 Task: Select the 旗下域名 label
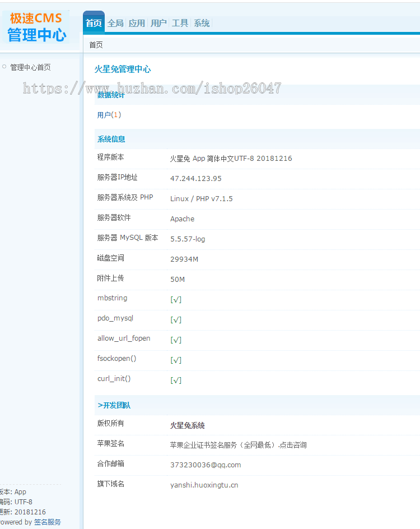pos(110,484)
